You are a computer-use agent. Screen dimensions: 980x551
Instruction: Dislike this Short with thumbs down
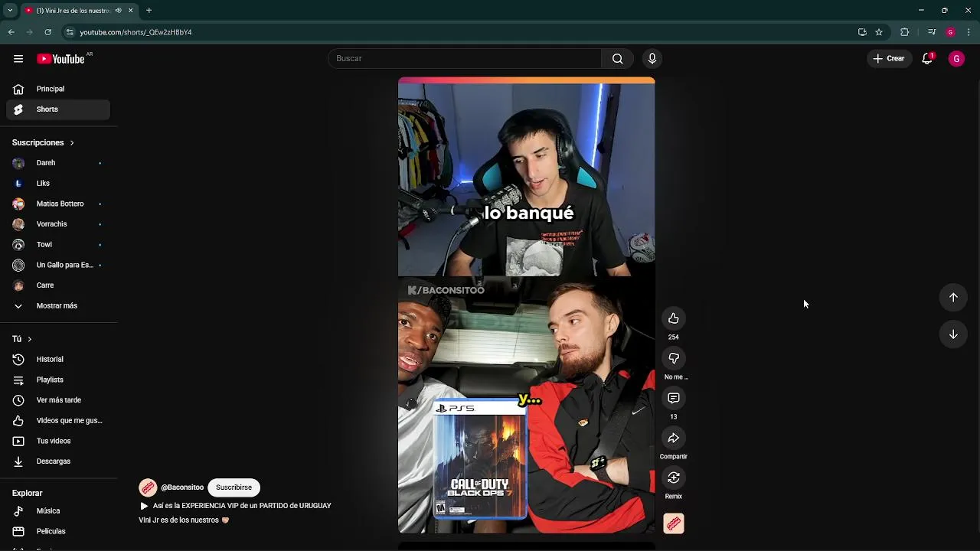tap(674, 358)
